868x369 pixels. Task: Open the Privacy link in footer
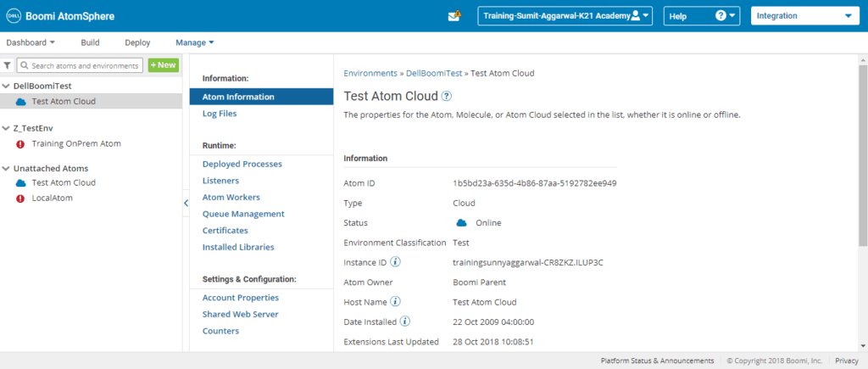pos(847,361)
